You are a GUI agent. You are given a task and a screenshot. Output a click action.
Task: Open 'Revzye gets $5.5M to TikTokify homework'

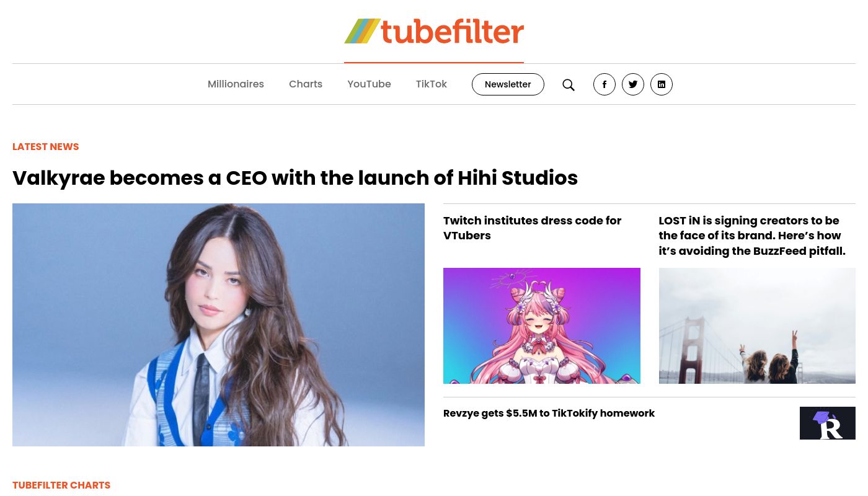pos(549,414)
